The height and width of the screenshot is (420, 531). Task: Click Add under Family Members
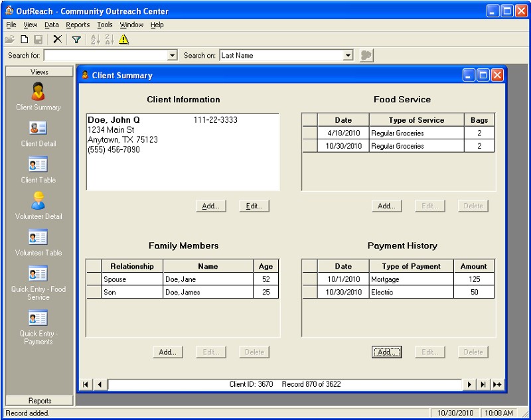coord(167,352)
